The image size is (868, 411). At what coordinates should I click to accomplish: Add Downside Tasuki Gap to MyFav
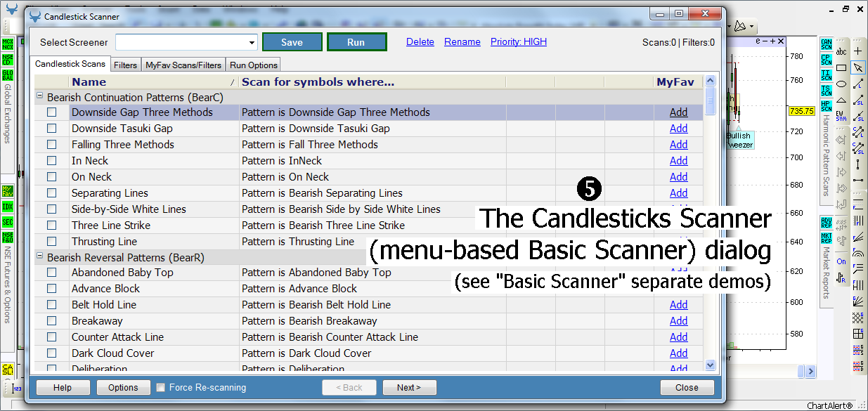pyautogui.click(x=679, y=129)
